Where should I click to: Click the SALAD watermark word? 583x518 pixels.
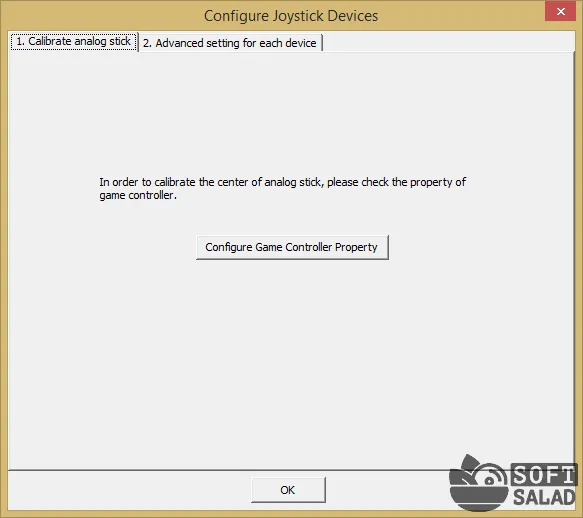pyautogui.click(x=544, y=498)
